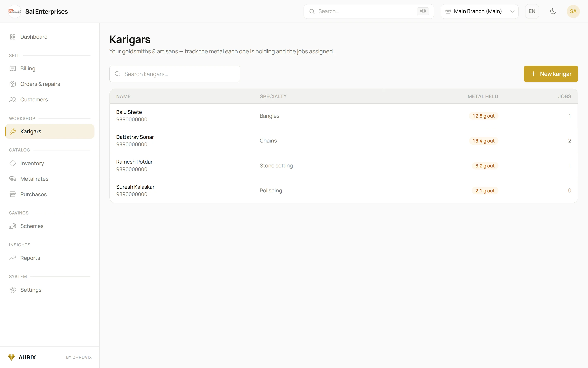
Task: Click the METAL HELD column header
Action: pos(483,96)
